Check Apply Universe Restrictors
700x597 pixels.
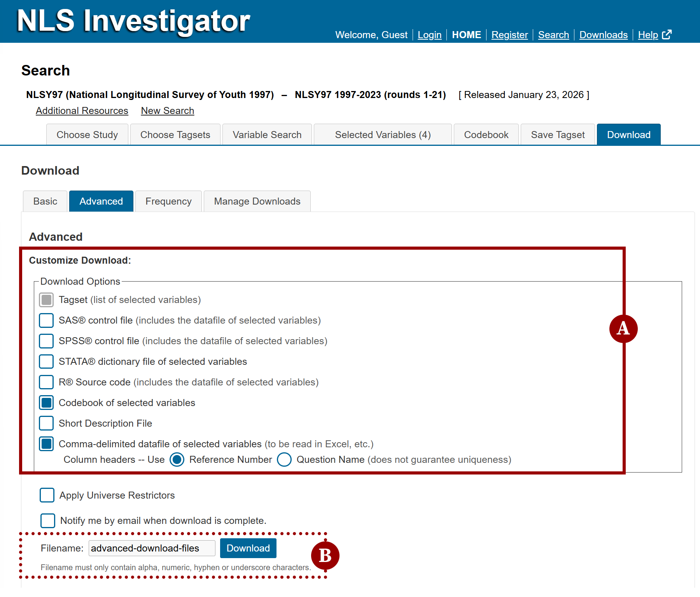pyautogui.click(x=47, y=495)
